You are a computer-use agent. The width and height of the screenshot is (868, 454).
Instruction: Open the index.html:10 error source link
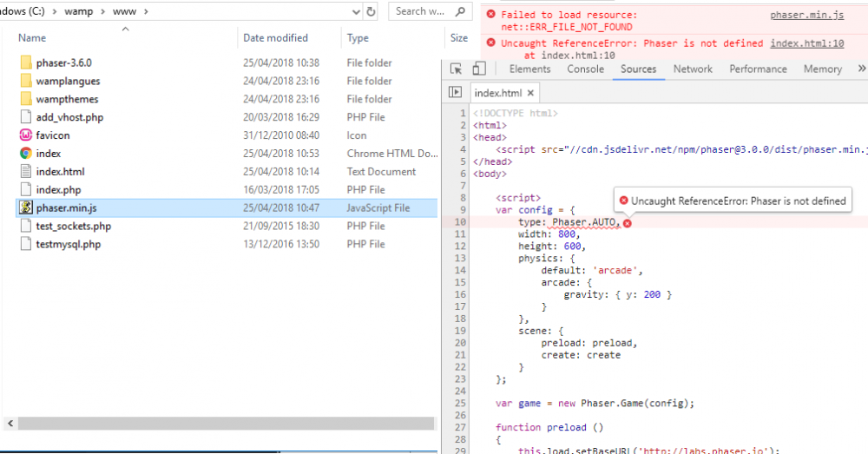pos(807,43)
